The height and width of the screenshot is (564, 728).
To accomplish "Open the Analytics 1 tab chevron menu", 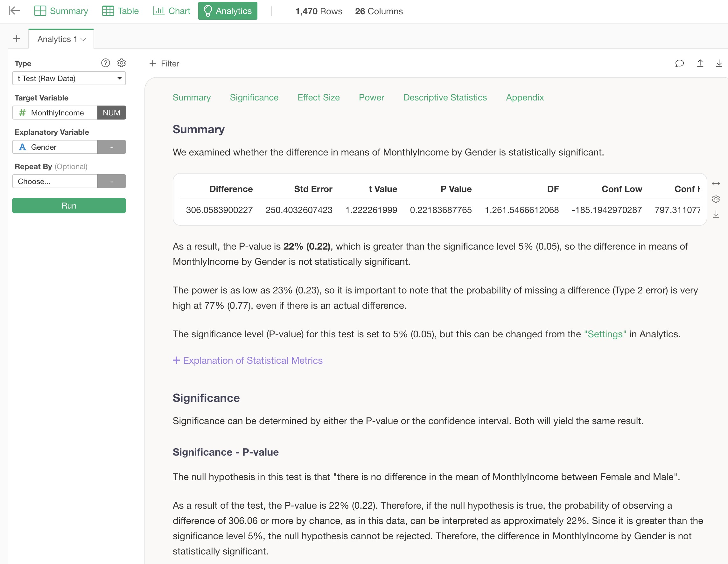I will (83, 39).
